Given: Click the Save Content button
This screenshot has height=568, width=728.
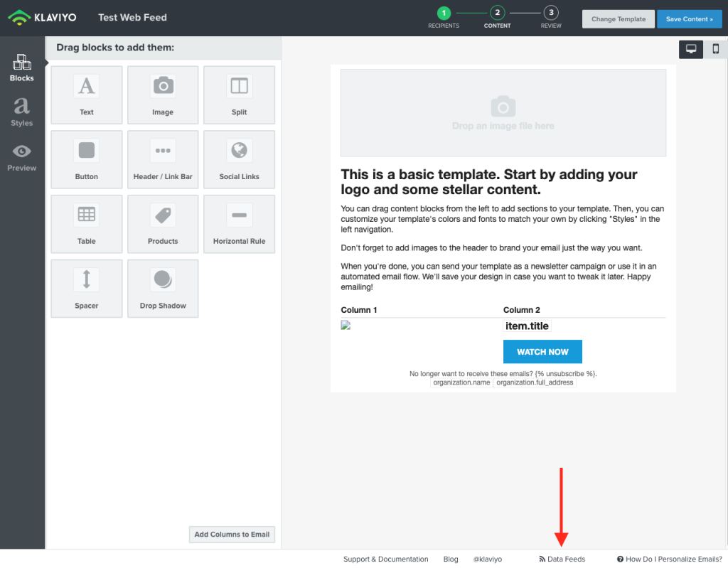Looking at the screenshot, I should click(x=690, y=19).
